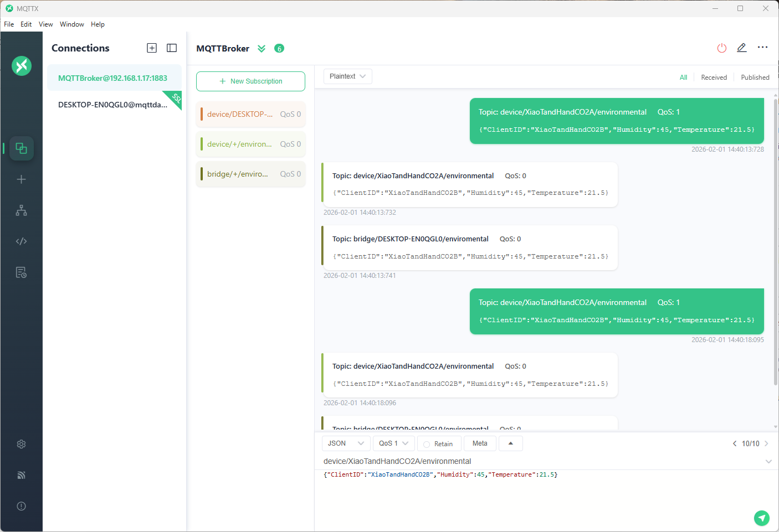779x532 pixels.
Task: Open the Log page in sidebar
Action: 21,272
